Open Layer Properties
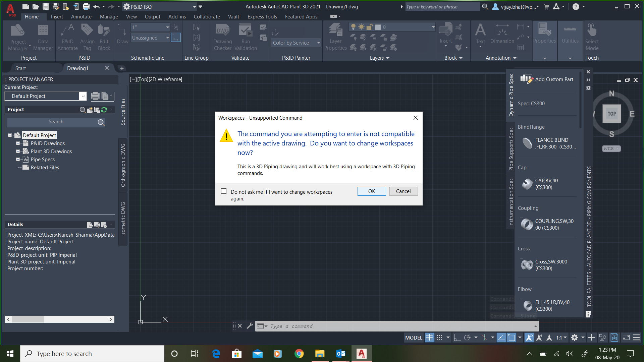The height and width of the screenshot is (362, 644). pos(335,37)
